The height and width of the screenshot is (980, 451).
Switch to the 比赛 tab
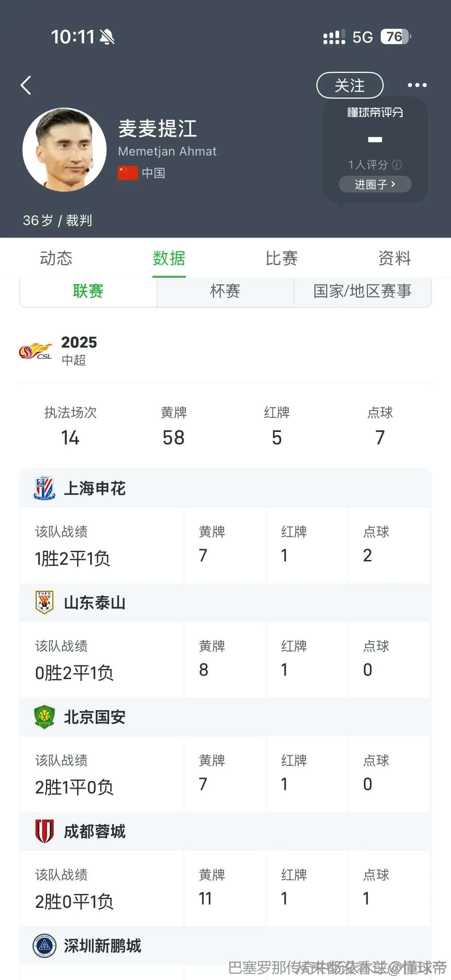282,258
